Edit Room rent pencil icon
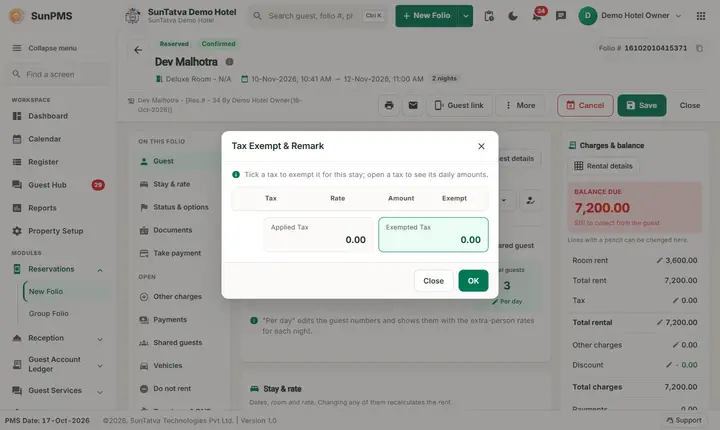 (x=659, y=260)
